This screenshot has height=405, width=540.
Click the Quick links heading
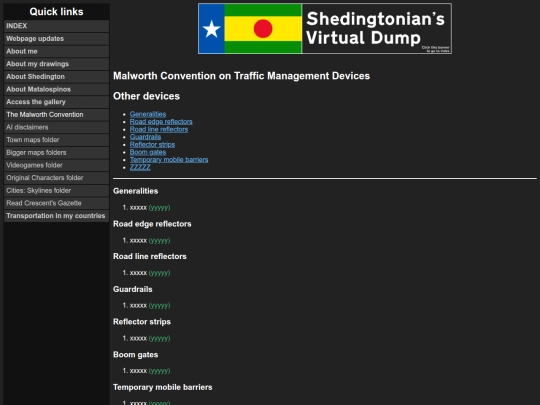click(x=56, y=12)
